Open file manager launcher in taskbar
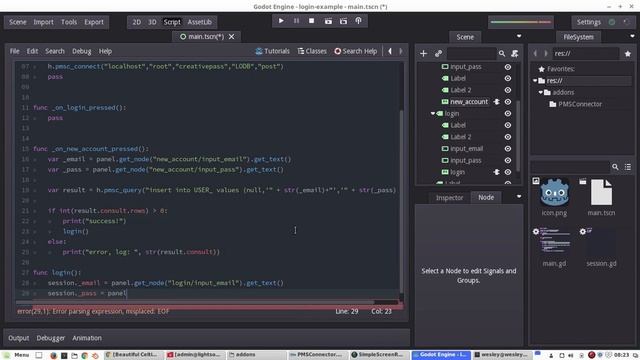Screen dimensions: 640x360 [74, 355]
